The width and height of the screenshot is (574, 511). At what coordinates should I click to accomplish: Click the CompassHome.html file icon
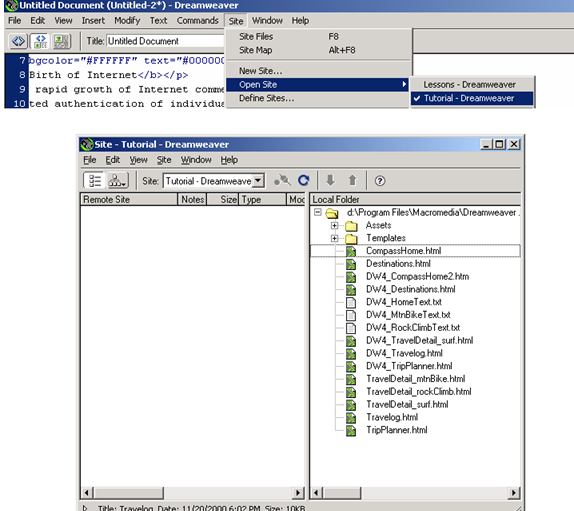[351, 251]
